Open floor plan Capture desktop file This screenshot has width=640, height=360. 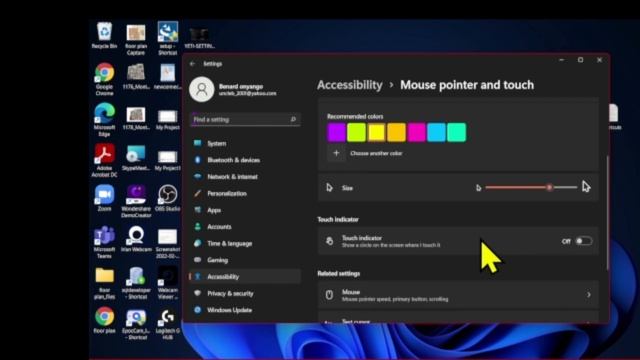136,39
